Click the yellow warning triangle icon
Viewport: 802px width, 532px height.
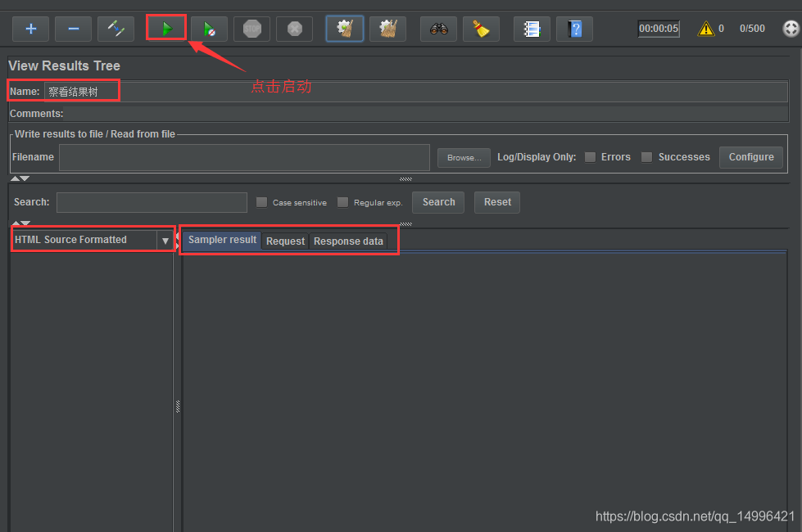pos(705,29)
